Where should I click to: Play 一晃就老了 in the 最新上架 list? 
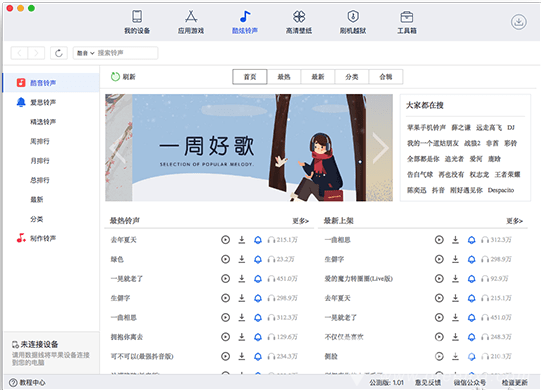click(439, 317)
